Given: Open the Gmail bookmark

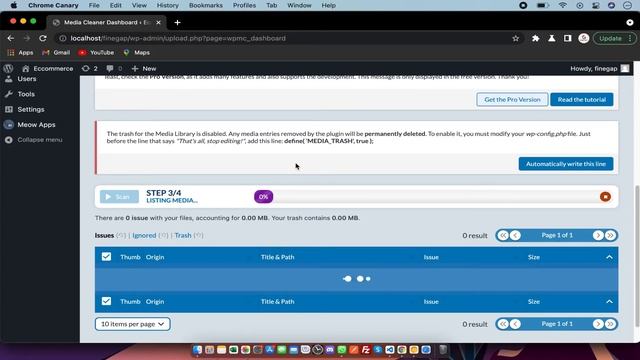Looking at the screenshot, I should 56,52.
